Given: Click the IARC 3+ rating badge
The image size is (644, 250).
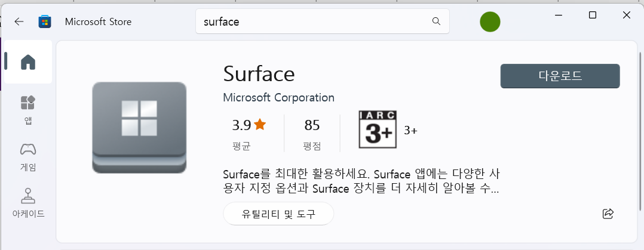Looking at the screenshot, I should tap(378, 129).
